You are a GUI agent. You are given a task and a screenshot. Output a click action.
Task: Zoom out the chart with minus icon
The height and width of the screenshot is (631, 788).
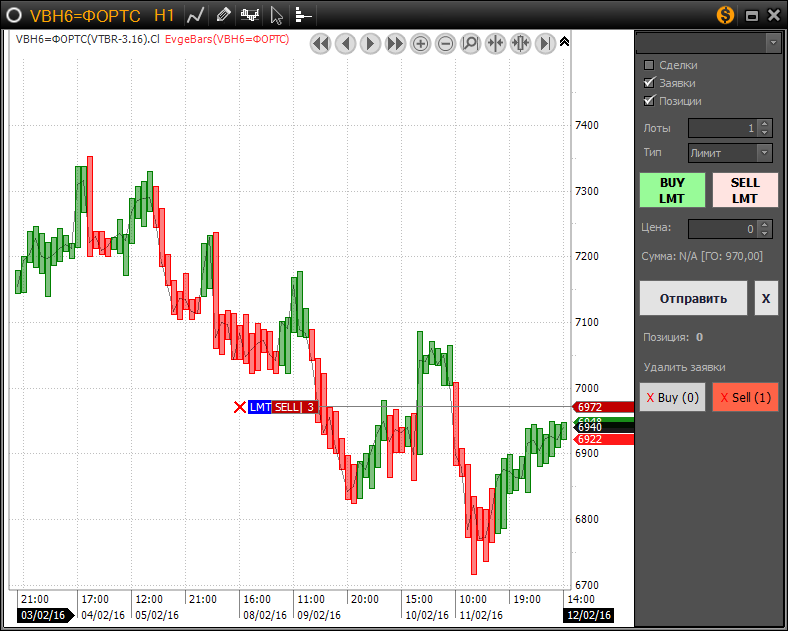[445, 43]
